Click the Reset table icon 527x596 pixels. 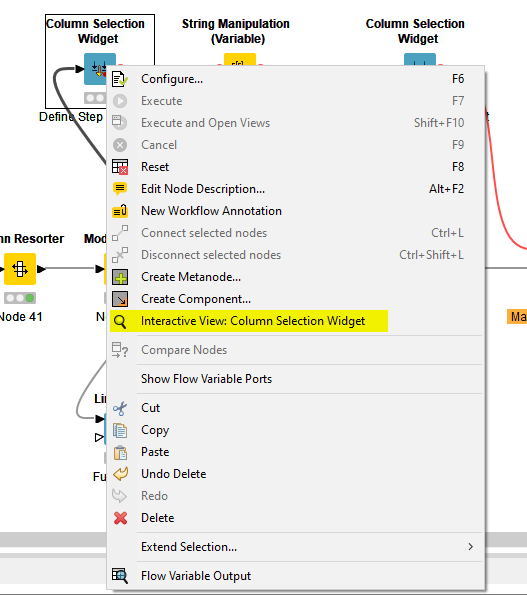[x=120, y=167]
